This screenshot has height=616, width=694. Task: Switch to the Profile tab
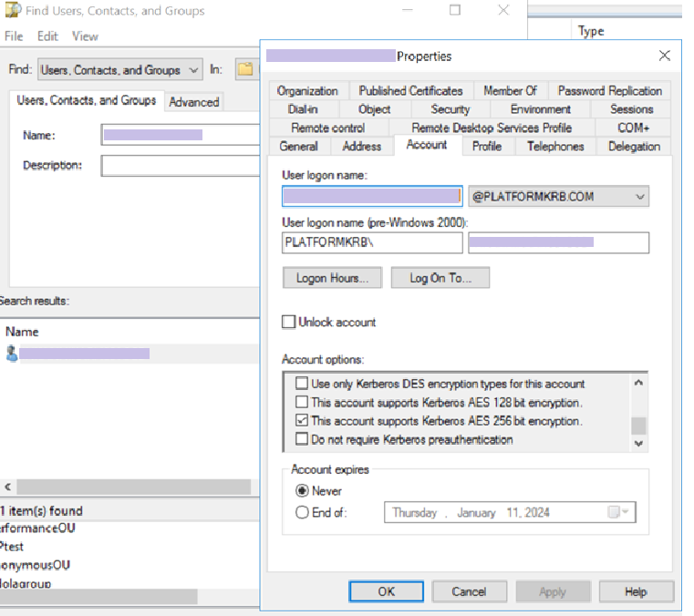487,147
